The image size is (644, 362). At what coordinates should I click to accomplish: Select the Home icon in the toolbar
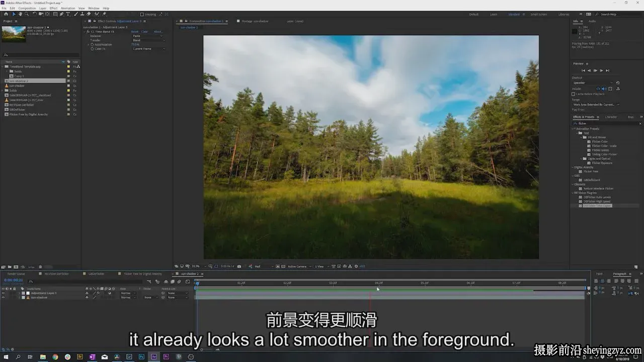tap(6, 14)
